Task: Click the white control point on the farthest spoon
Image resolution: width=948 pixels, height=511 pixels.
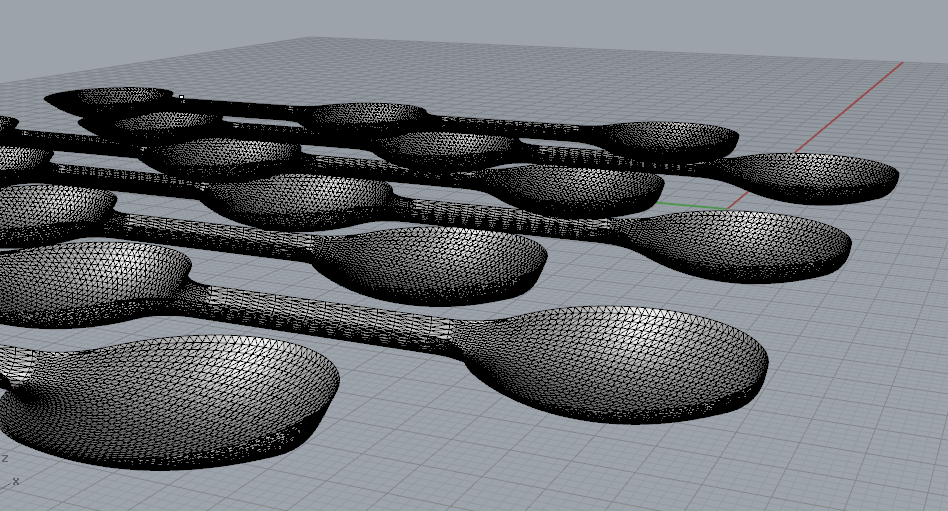Action: tap(181, 97)
